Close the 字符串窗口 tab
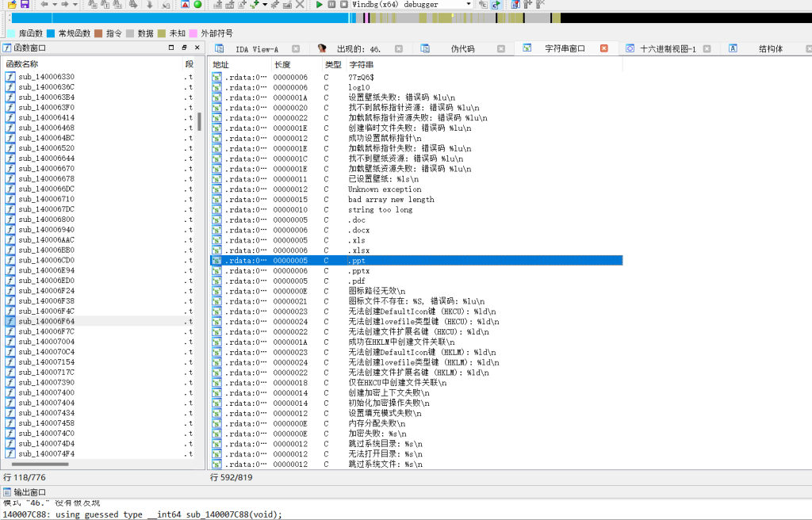Viewport: 812px width, 520px height. click(x=604, y=48)
